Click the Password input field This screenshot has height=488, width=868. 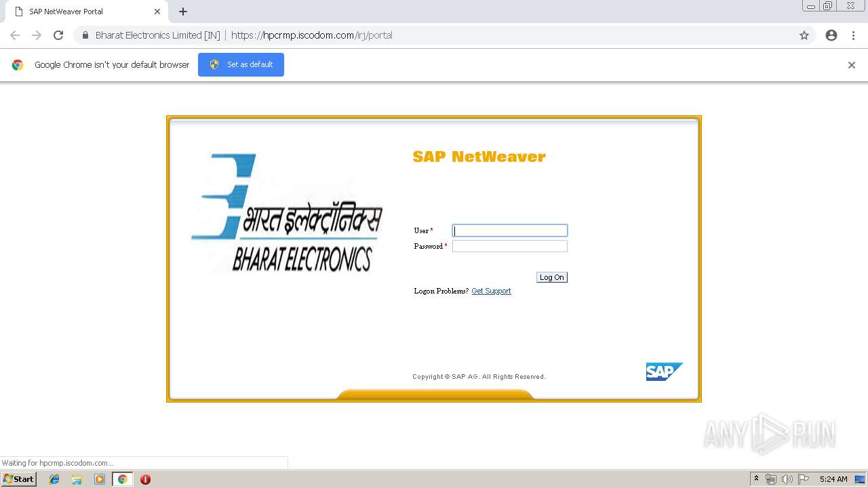pos(510,246)
